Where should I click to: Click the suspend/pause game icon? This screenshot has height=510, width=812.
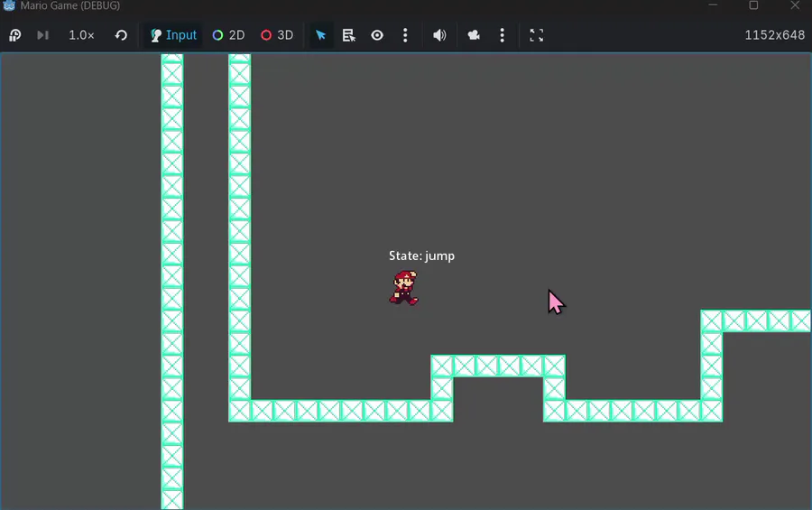[15, 35]
